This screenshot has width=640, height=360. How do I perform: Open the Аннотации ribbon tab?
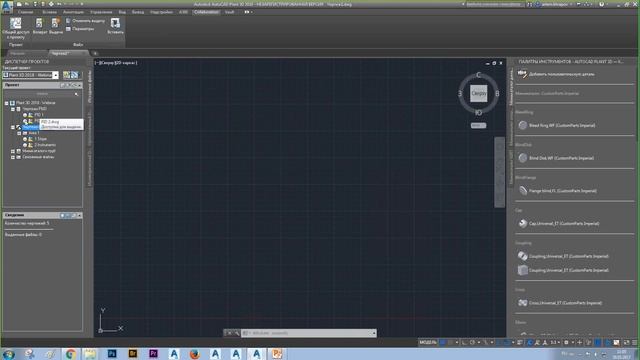pos(73,12)
